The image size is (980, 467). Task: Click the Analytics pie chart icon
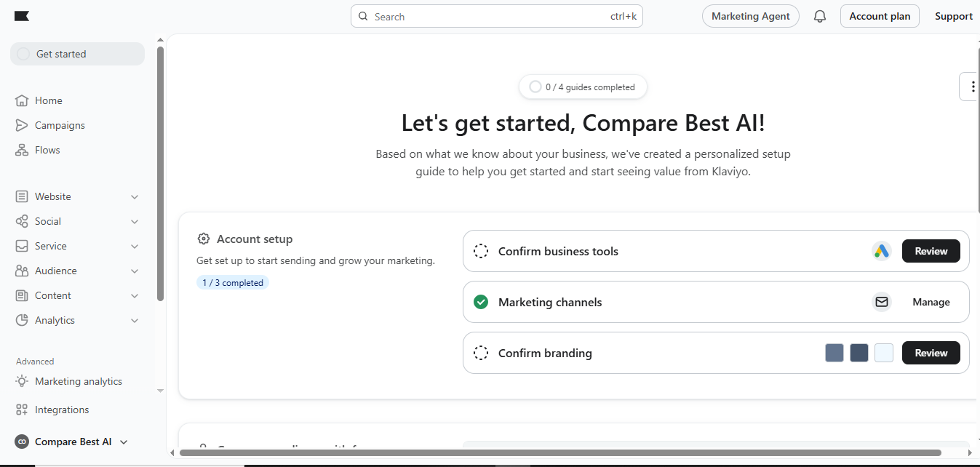coord(22,320)
